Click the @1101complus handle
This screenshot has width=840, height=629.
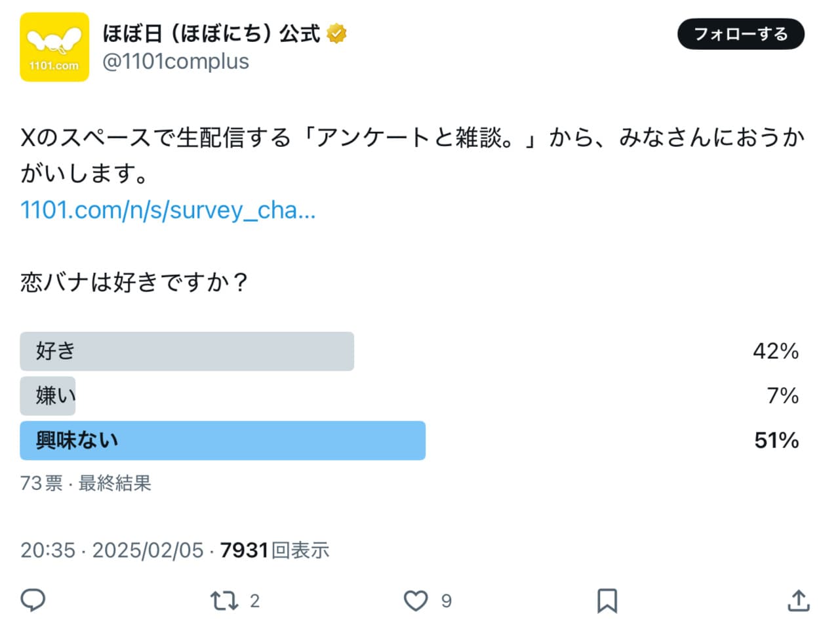point(176,62)
